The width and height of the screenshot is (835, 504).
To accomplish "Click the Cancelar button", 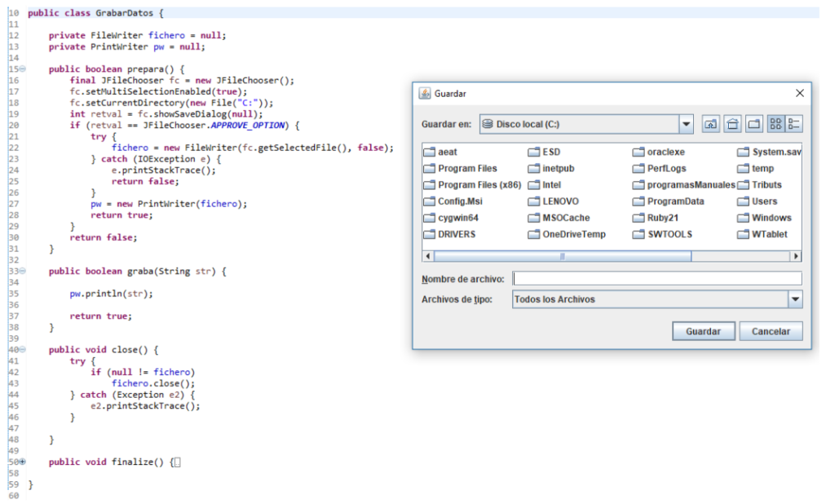I will tap(771, 331).
